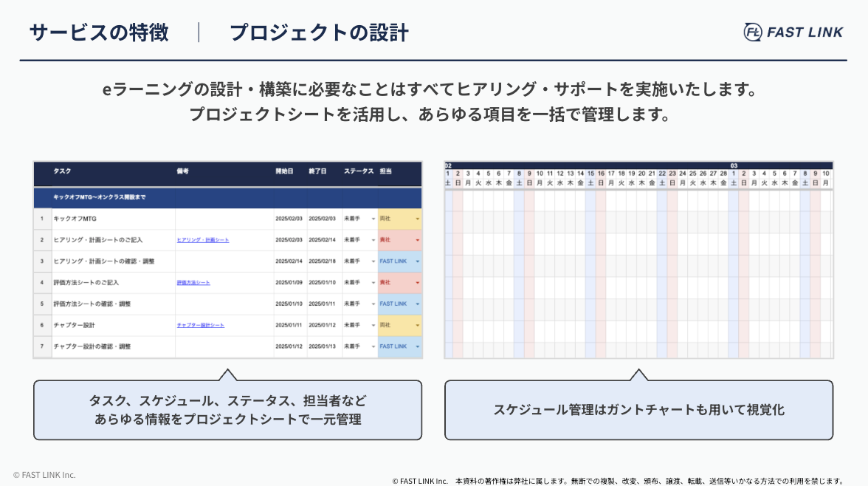
Task: Click row number 4 in task table
Action: (42, 283)
